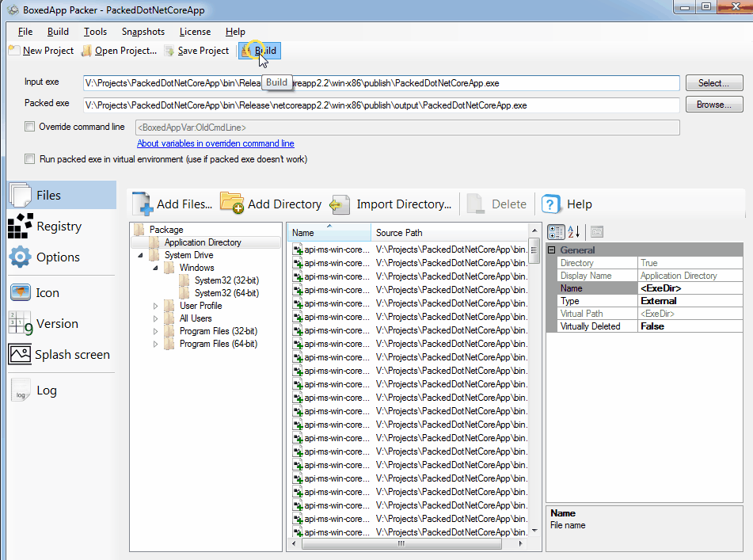This screenshot has height=560, width=753.
Task: Click the file list scroll down arrow
Action: coord(534,531)
